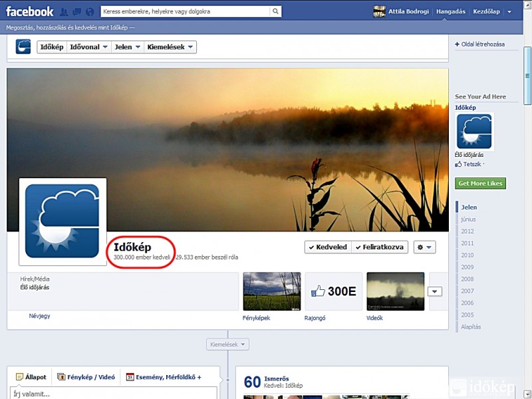Click Időkép ad logo in sidebar
The image size is (532, 399).
click(474, 132)
